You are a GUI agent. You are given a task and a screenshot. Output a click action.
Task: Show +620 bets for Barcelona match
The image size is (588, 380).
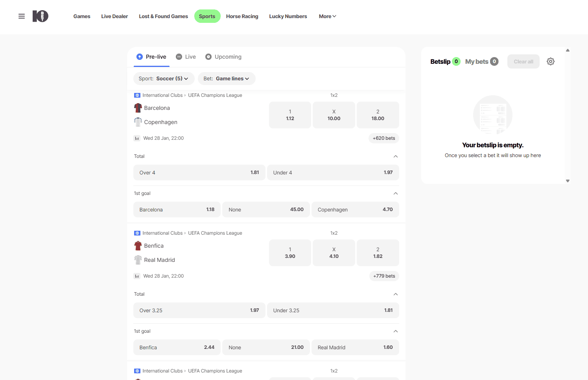click(384, 138)
